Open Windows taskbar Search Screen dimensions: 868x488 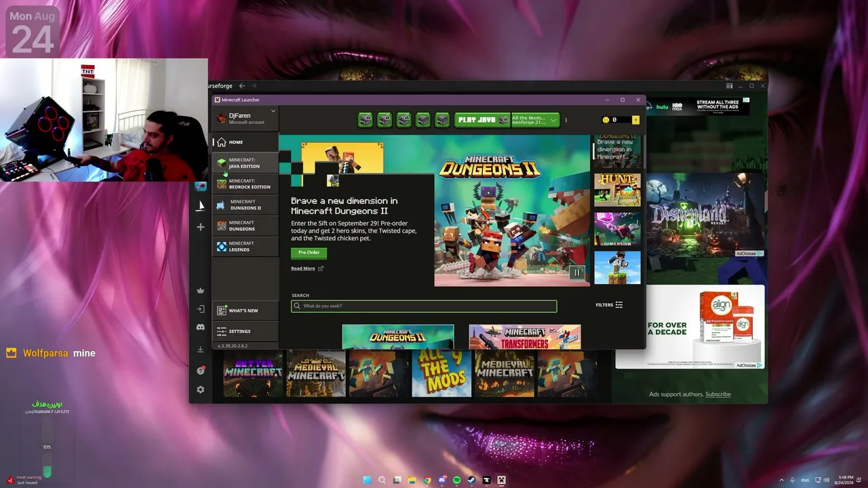coord(382,480)
